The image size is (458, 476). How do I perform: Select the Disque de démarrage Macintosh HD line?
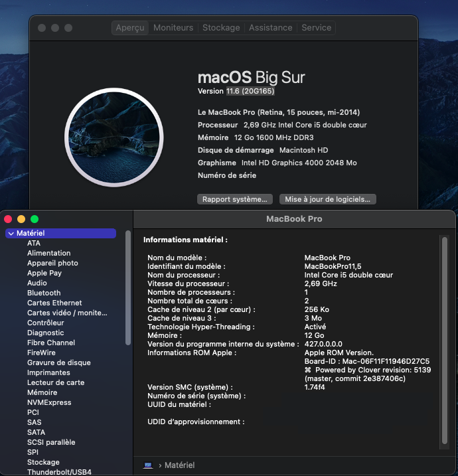(263, 150)
